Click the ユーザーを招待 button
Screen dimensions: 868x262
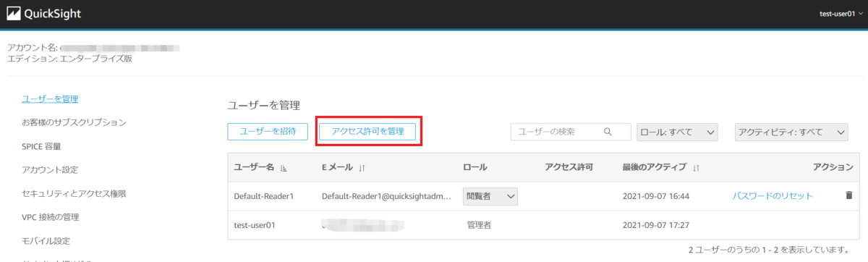pos(268,131)
